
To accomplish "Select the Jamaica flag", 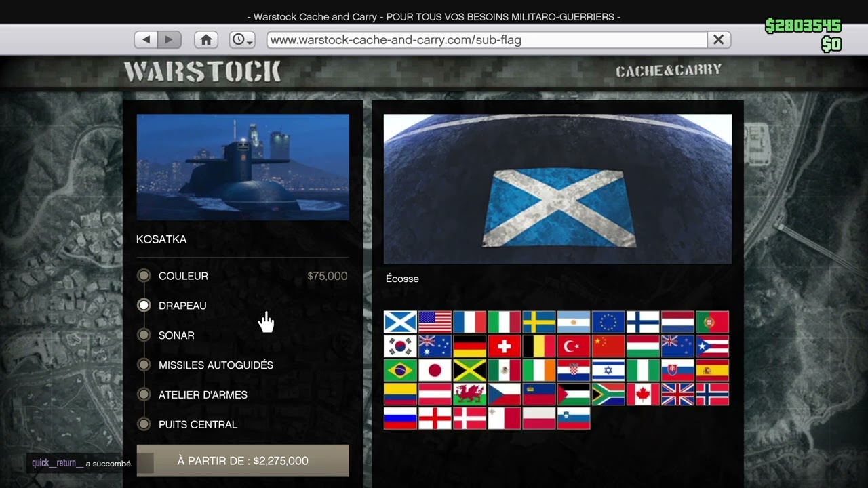I will 469,370.
